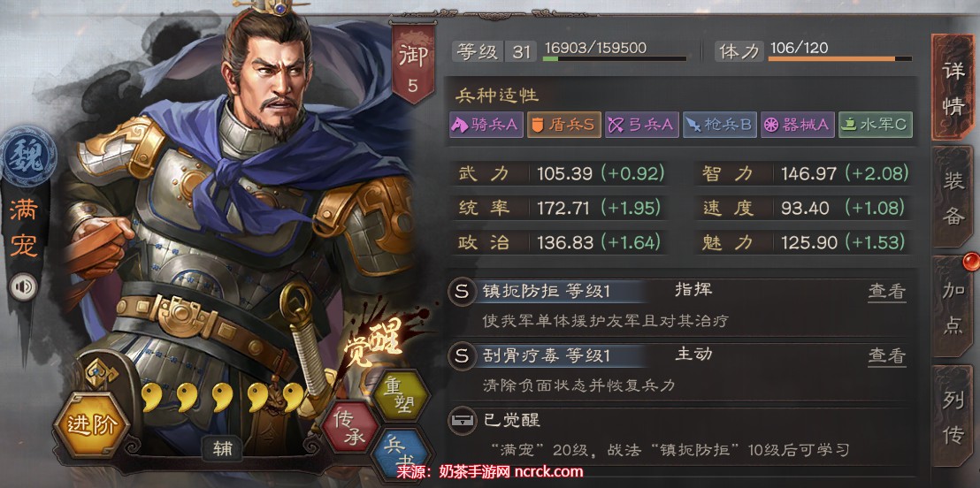Switch to the 装备 tab
Image resolution: width=980 pixels, height=488 pixels.
(x=953, y=199)
